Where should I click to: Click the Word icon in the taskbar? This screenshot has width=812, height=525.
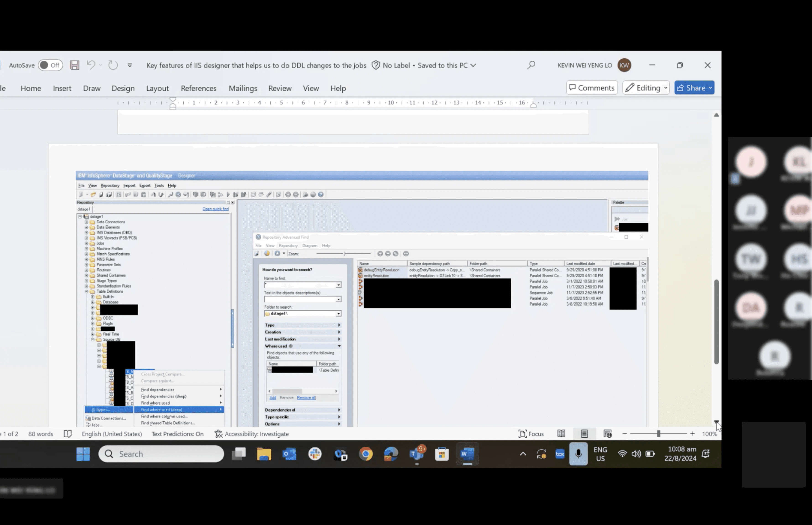click(x=467, y=454)
